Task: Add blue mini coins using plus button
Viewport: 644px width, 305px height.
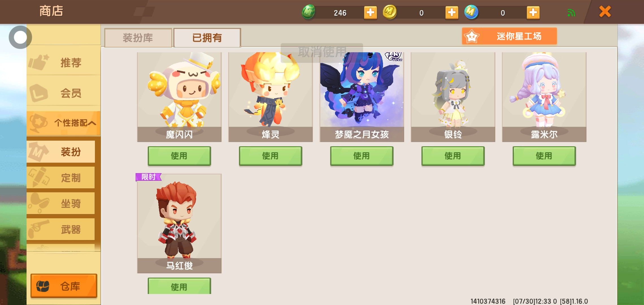Action: tap(533, 12)
